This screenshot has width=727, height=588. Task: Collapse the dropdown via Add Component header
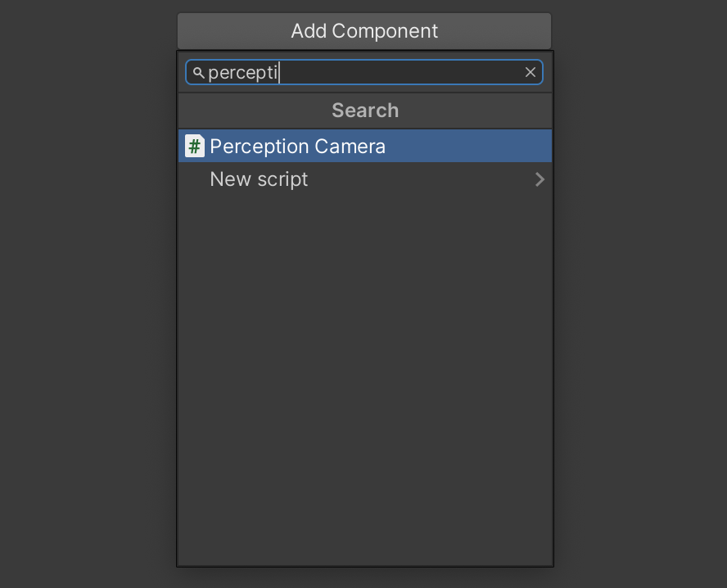tap(364, 31)
